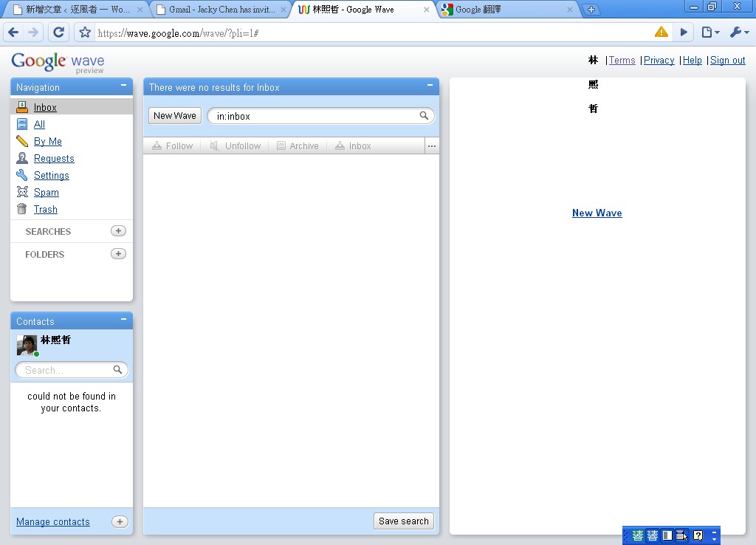
Task: Expand the SEARCHES section
Action: click(48, 231)
